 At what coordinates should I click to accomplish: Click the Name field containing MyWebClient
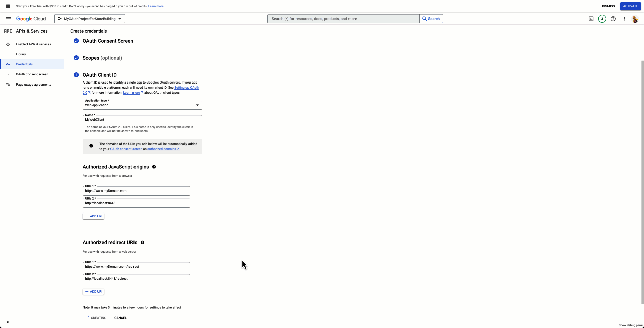[142, 120]
